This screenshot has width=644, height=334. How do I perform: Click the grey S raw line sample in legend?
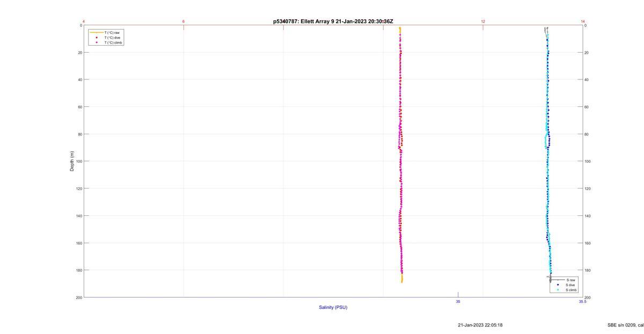click(x=558, y=280)
